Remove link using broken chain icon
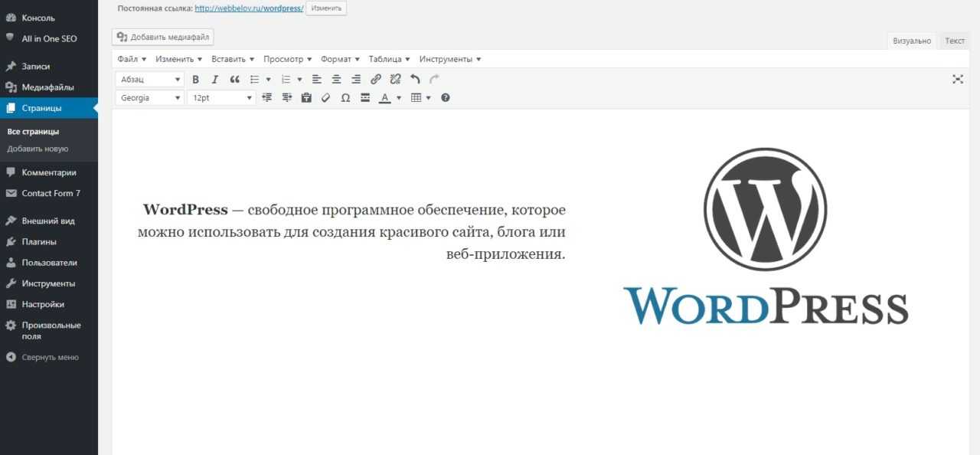 coord(394,79)
